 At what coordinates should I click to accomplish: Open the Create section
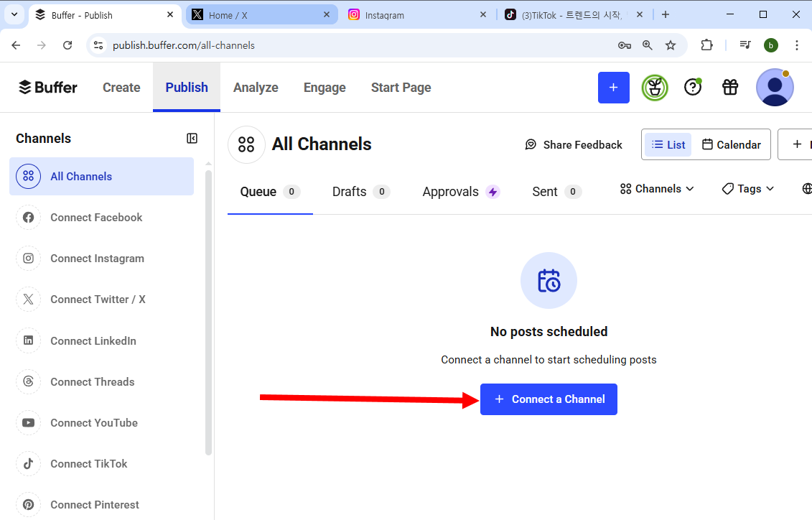click(x=121, y=88)
